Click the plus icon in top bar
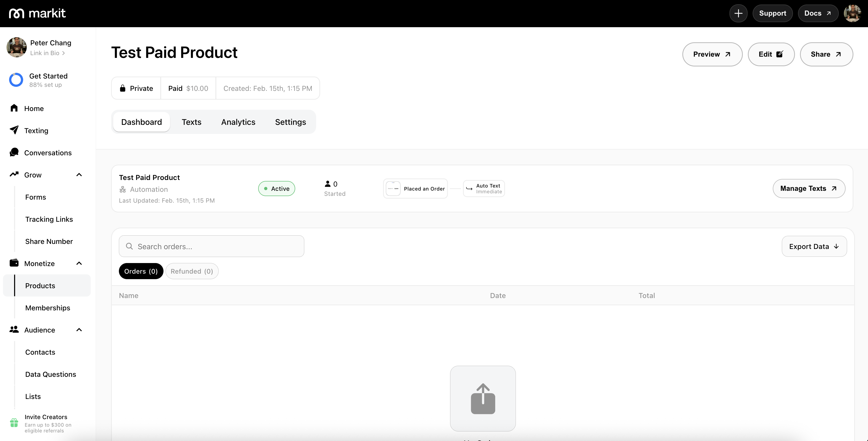868x441 pixels. tap(738, 13)
